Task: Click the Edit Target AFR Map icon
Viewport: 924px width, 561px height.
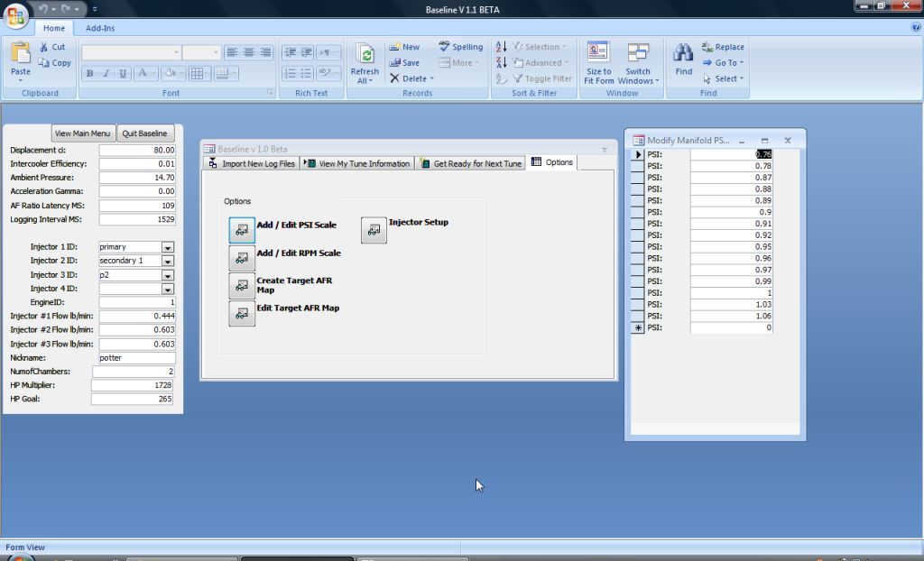Action: point(242,313)
